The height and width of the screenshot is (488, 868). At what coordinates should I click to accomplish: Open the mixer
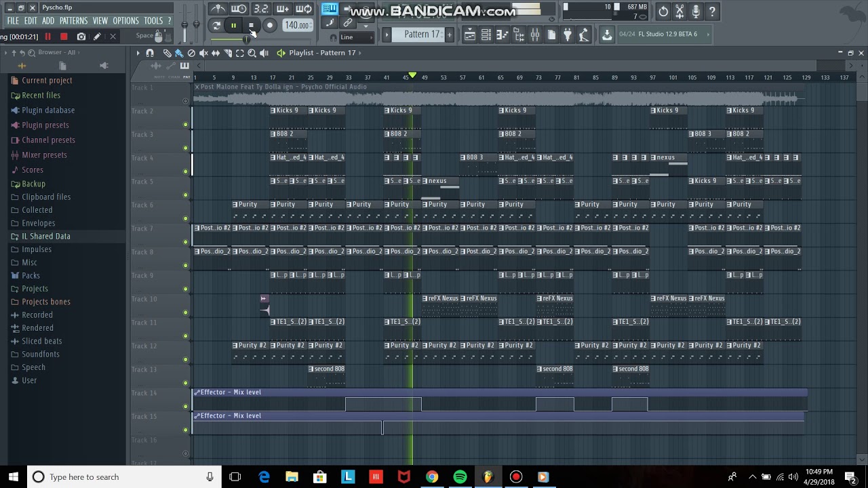[x=535, y=35]
